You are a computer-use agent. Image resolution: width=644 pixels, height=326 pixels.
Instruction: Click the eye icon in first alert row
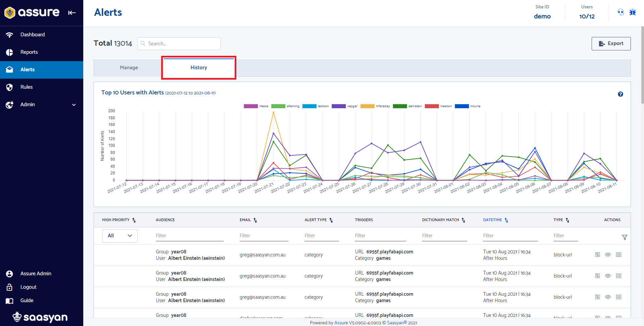pos(608,255)
